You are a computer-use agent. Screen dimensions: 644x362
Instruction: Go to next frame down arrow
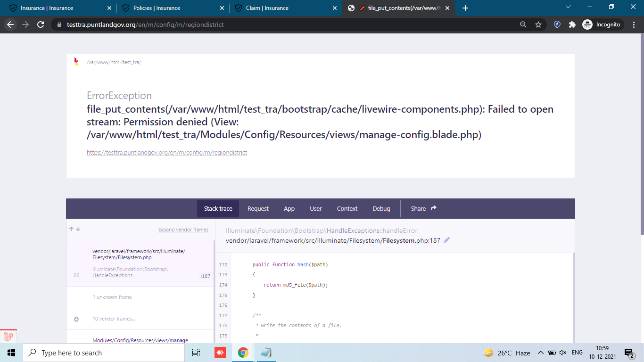pyautogui.click(x=78, y=229)
